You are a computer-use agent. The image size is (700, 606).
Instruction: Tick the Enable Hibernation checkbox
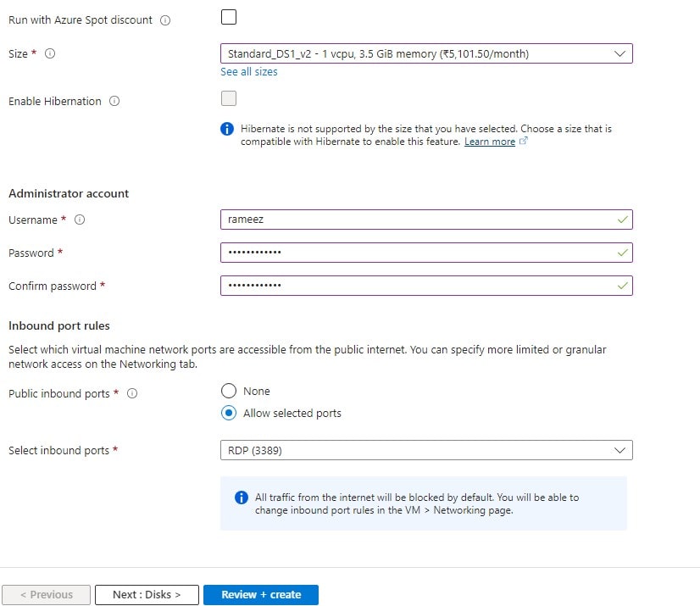[229, 98]
